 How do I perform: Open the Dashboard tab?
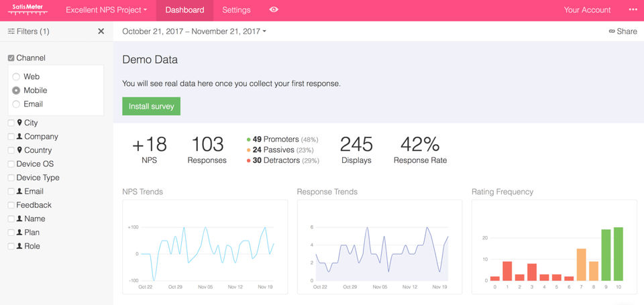pos(184,10)
